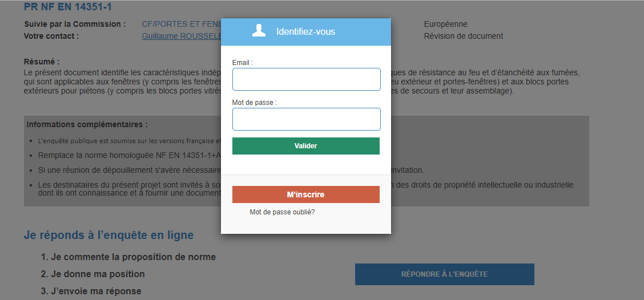Click the Mot de passe label
Screen dimensions: 644x300
point(254,103)
